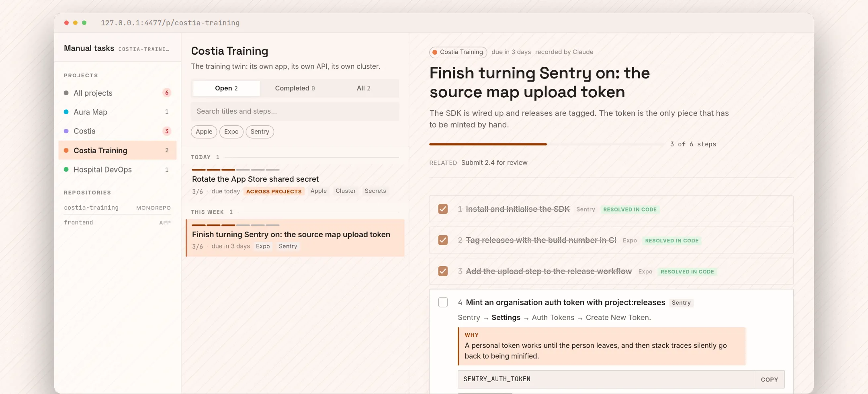This screenshot has width=868, height=394.
Task: Click the address bar URL 127.0.0.1:4477
Action: tap(170, 23)
